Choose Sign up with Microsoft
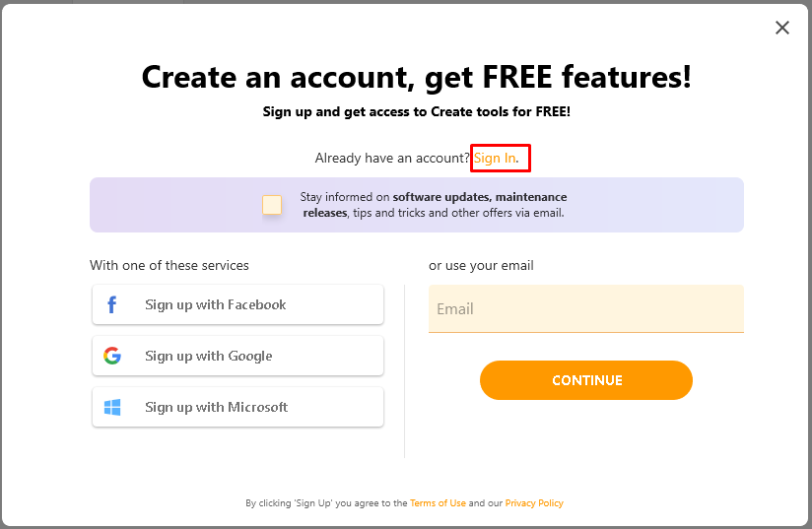Screen dimensions: 812x529 [237, 407]
